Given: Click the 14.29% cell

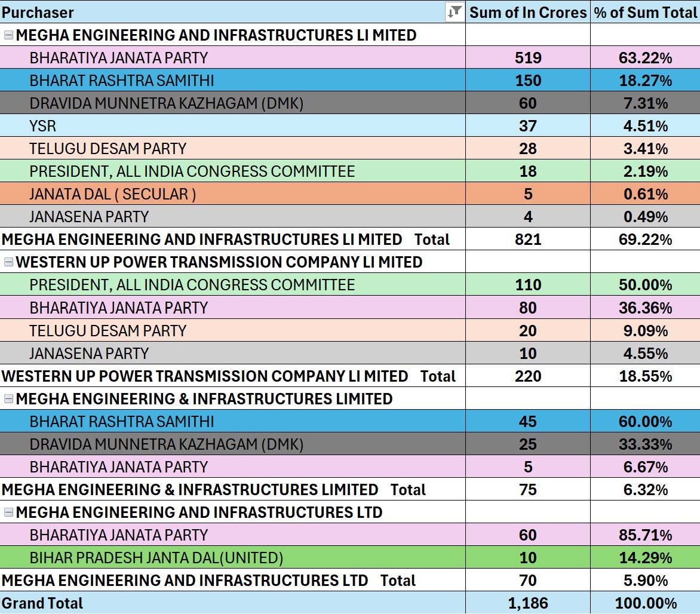Looking at the screenshot, I should tap(645, 558).
